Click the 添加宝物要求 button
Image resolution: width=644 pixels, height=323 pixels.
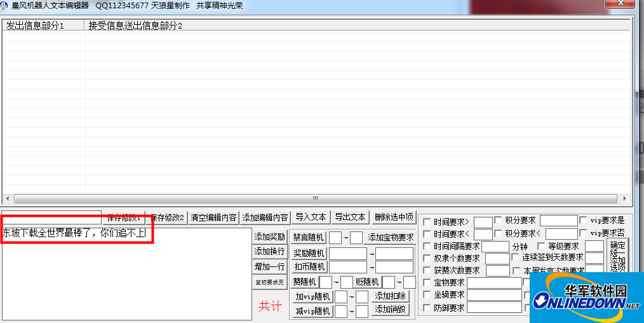[x=391, y=238]
